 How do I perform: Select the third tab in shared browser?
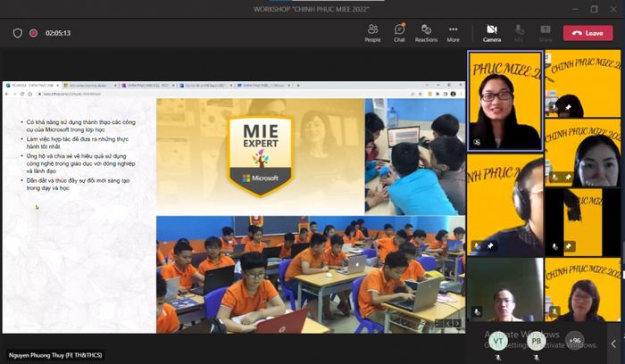(148, 86)
